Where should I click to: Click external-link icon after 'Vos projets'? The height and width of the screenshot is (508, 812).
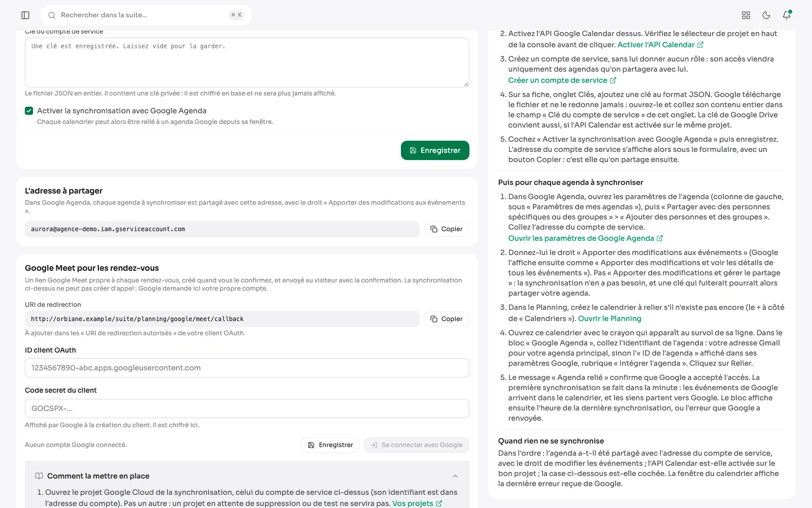[439, 503]
